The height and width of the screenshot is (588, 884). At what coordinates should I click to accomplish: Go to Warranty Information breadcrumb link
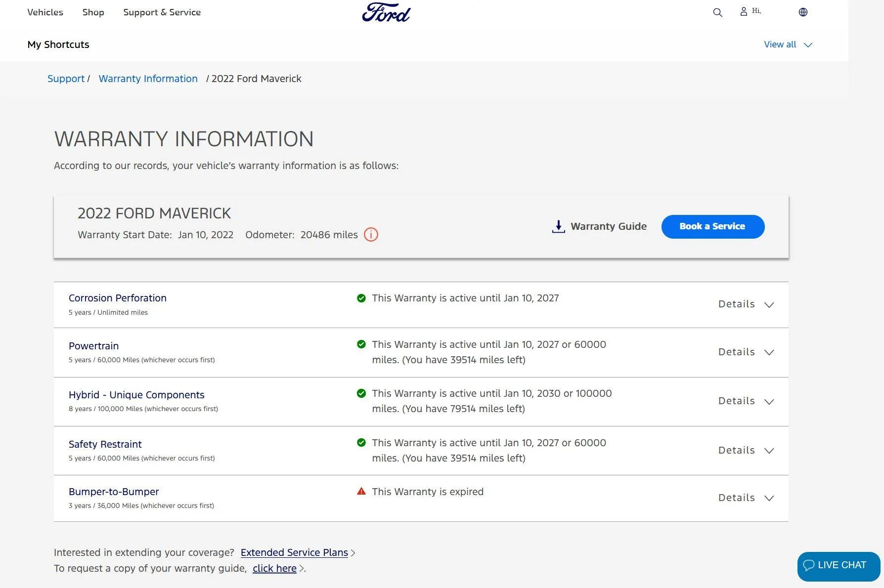pyautogui.click(x=148, y=79)
